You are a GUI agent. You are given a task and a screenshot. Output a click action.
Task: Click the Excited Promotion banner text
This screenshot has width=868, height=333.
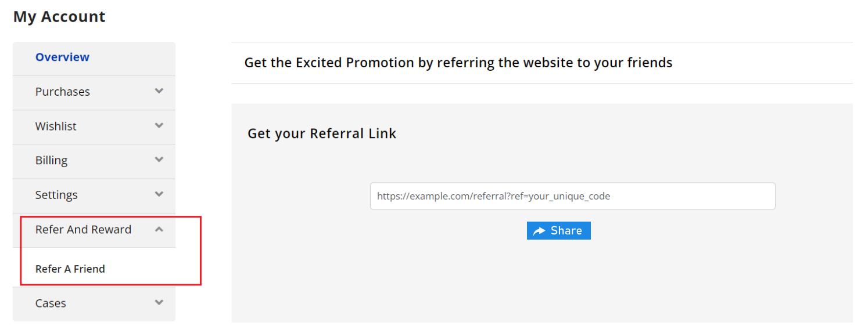[458, 63]
